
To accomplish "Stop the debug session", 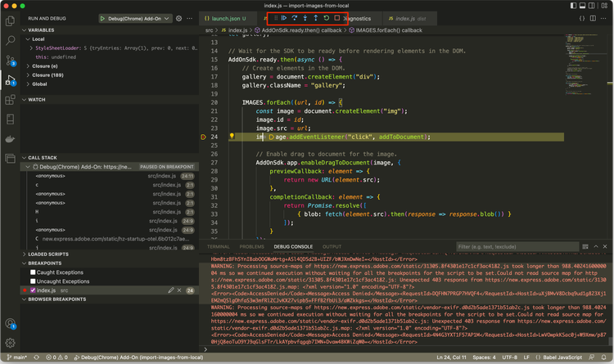I will pos(336,18).
